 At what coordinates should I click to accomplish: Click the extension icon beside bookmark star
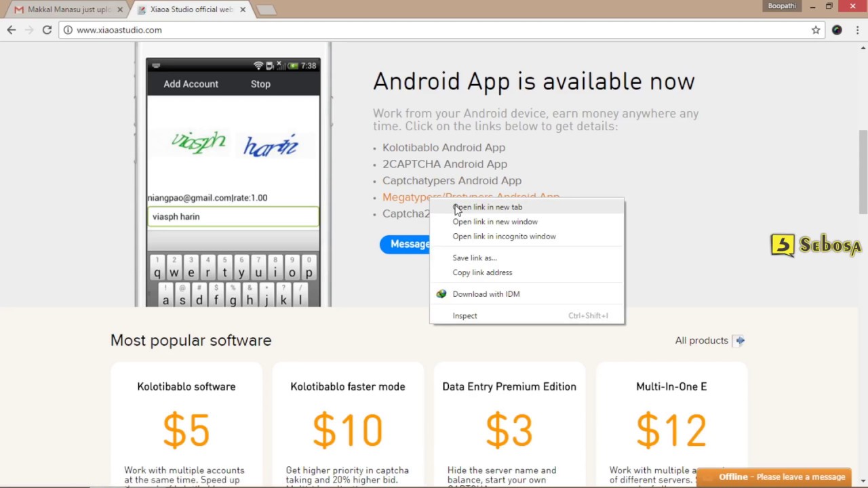(837, 30)
